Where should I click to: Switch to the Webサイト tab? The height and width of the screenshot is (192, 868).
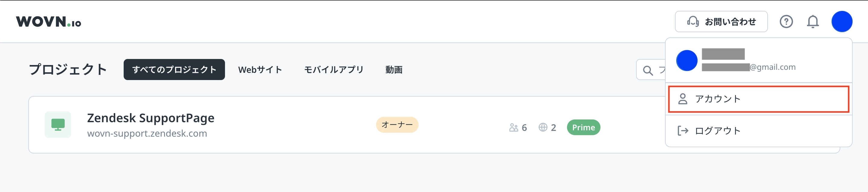pos(260,70)
